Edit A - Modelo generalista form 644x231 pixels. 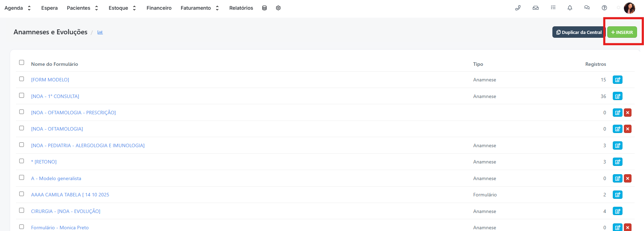coord(618,178)
